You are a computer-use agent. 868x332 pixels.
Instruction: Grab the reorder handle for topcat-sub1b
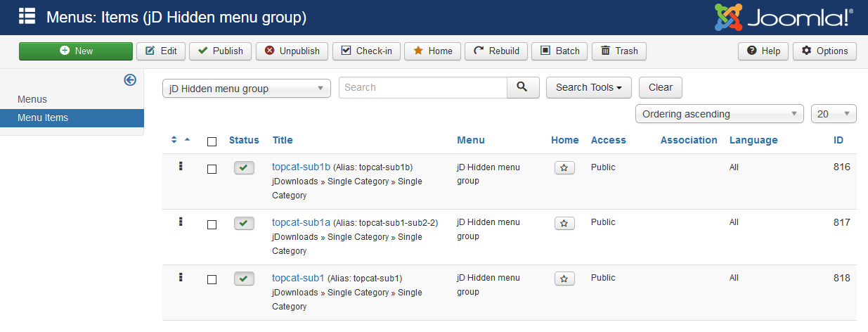click(181, 167)
